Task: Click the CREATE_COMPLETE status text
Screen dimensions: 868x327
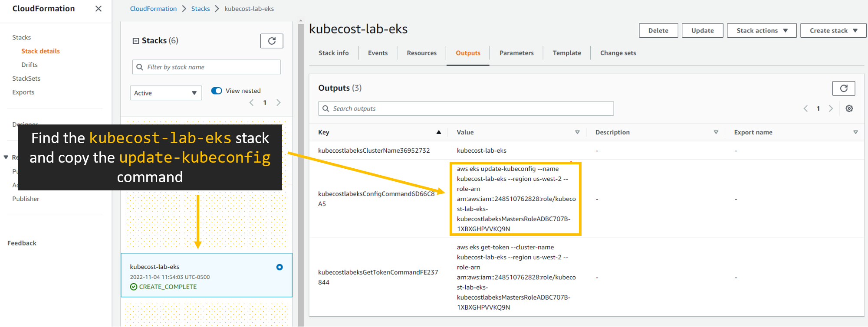Action: [x=168, y=287]
